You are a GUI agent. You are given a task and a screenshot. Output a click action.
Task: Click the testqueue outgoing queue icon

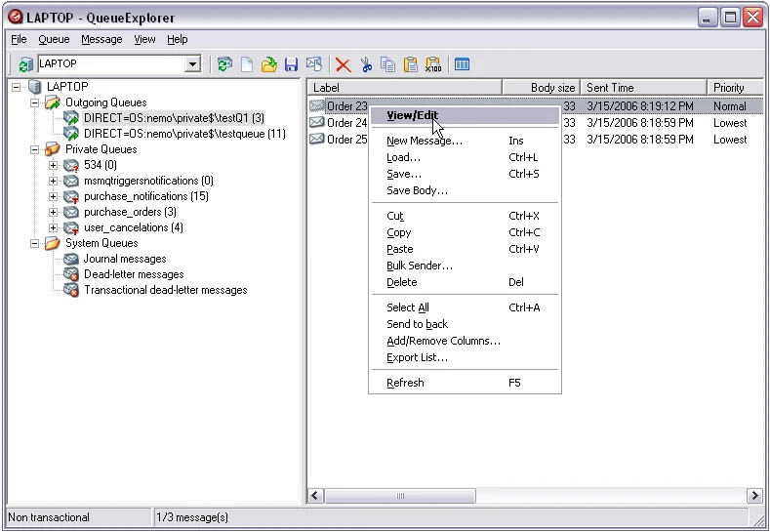(x=71, y=134)
